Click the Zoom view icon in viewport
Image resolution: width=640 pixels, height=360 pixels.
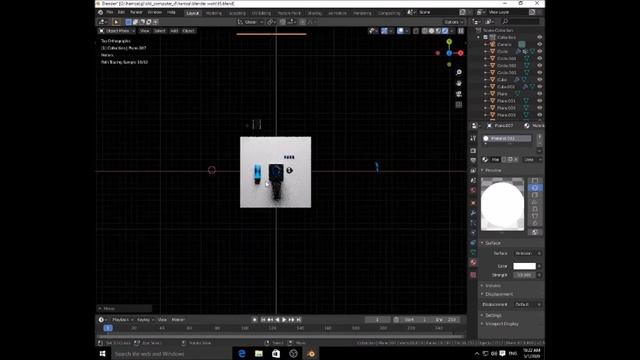(459, 72)
